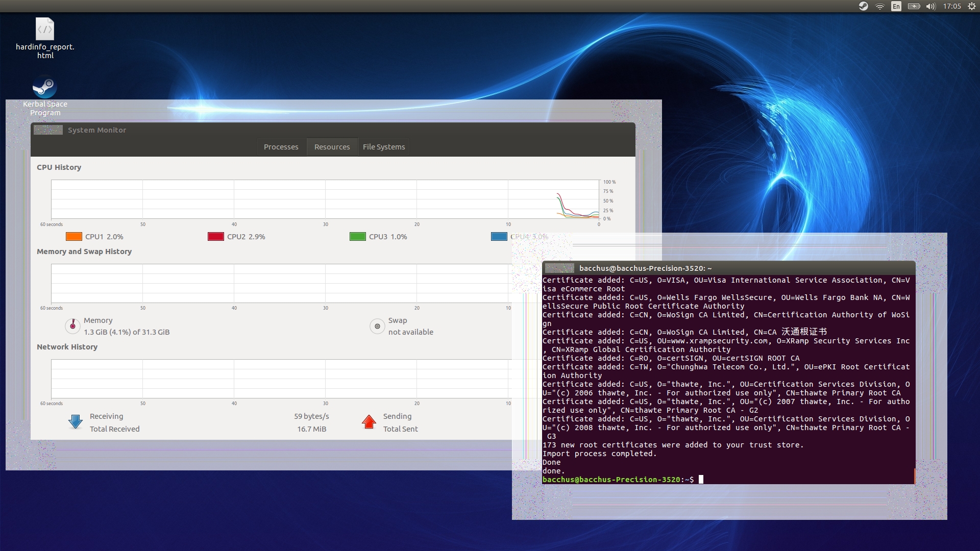Click the blue Receiving arrow icon
980x551 pixels.
tap(76, 421)
